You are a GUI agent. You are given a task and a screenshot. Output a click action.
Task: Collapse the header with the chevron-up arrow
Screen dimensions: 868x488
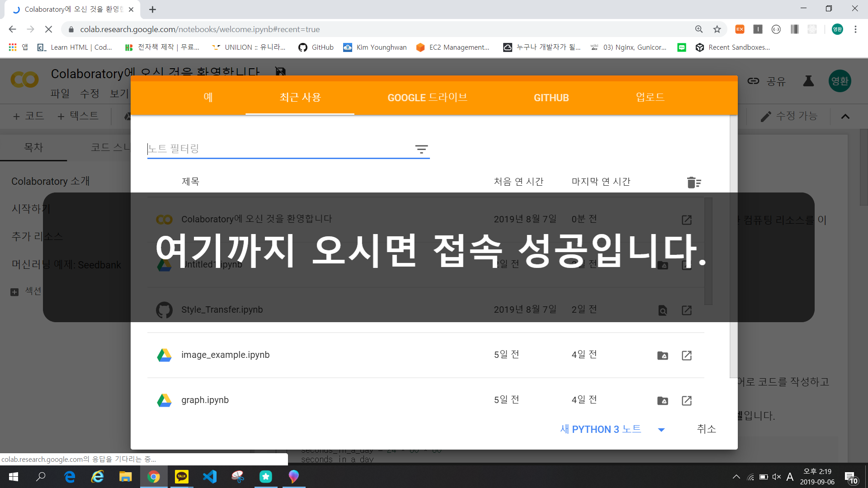point(845,117)
